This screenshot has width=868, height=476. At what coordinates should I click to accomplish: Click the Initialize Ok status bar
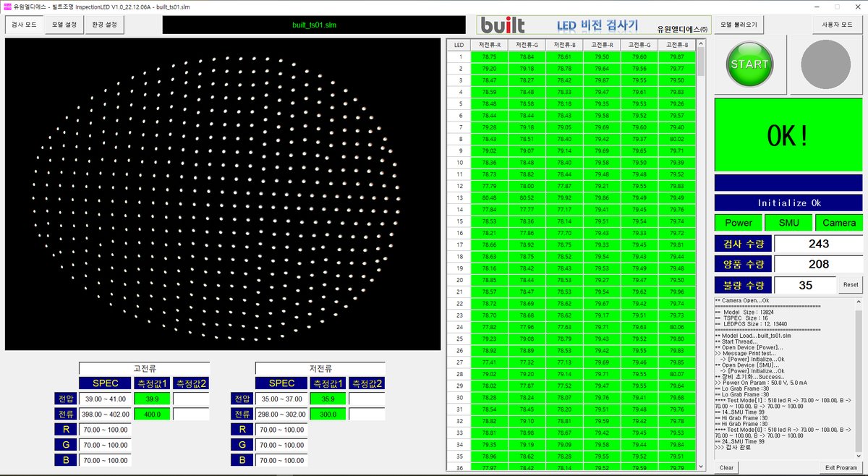click(788, 203)
